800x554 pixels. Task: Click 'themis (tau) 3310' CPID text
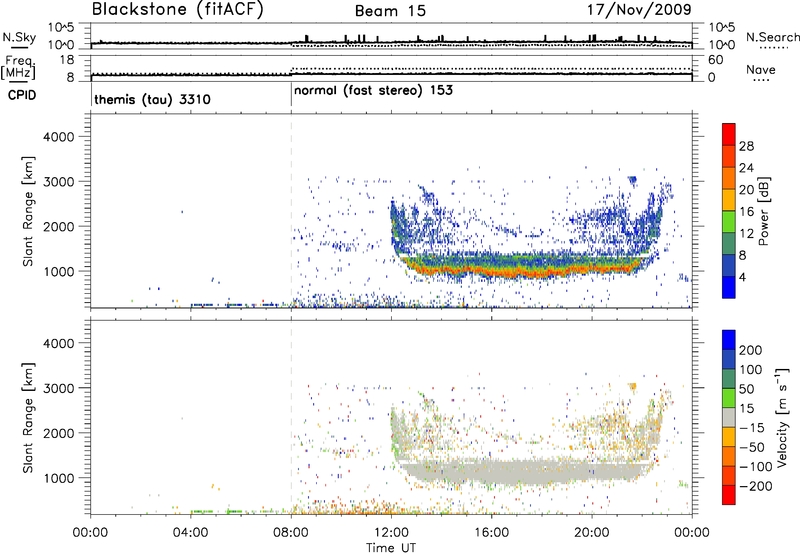[x=152, y=99]
